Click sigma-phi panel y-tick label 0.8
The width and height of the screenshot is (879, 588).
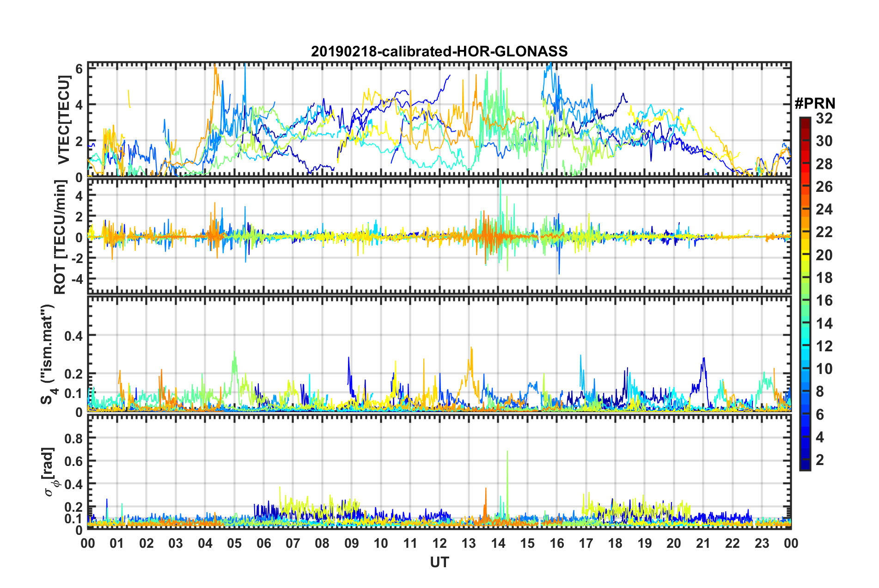pos(74,438)
